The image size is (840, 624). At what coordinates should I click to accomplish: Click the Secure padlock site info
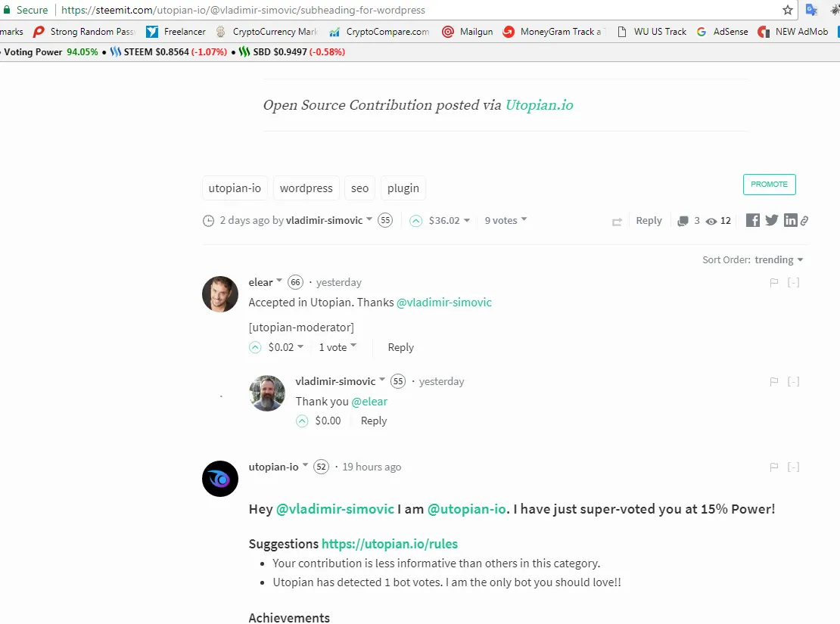click(x=26, y=10)
